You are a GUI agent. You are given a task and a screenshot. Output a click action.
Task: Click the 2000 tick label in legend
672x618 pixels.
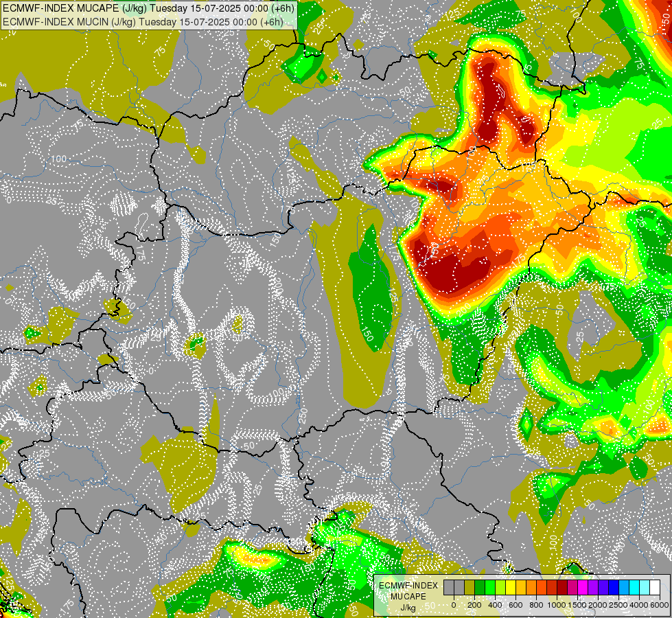pyautogui.click(x=598, y=605)
